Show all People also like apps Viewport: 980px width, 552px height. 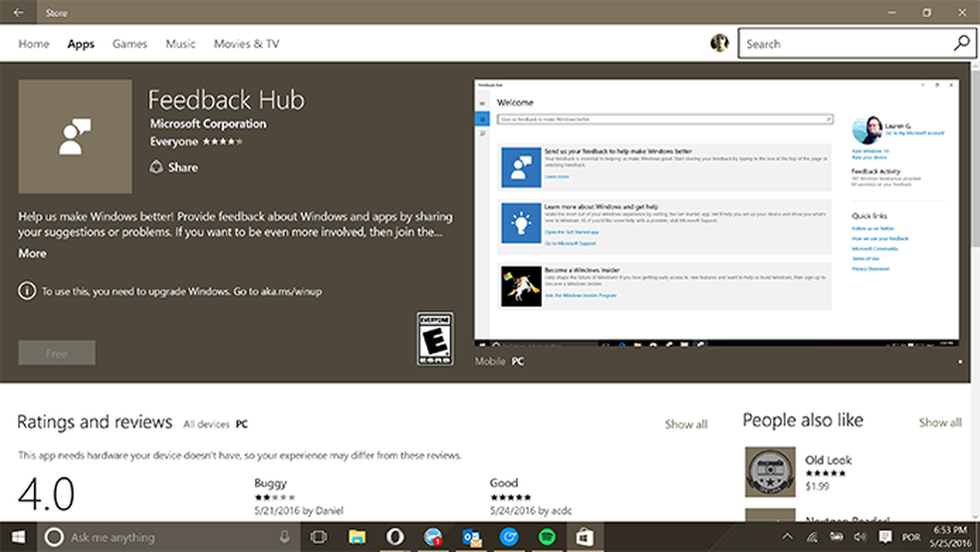[x=940, y=422]
